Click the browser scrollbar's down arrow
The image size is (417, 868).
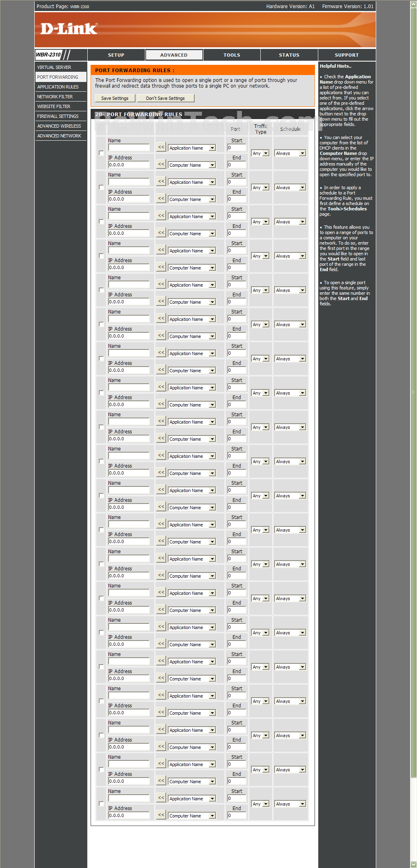413,864
